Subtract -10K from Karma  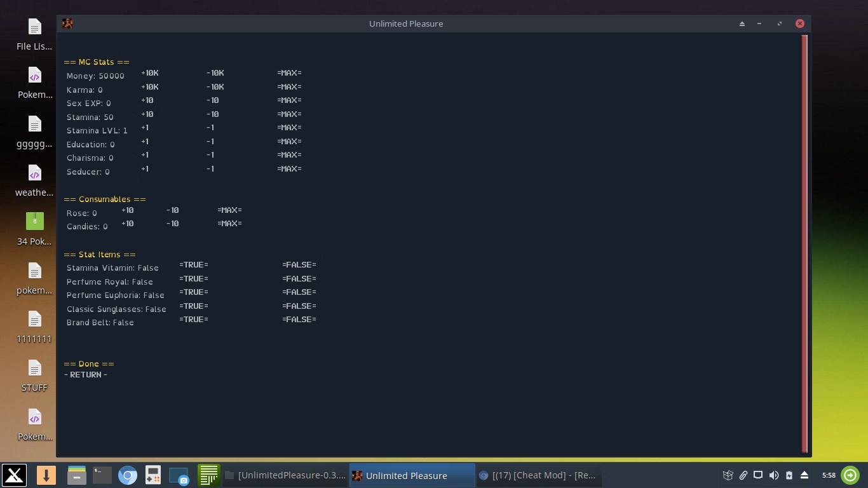coord(215,87)
